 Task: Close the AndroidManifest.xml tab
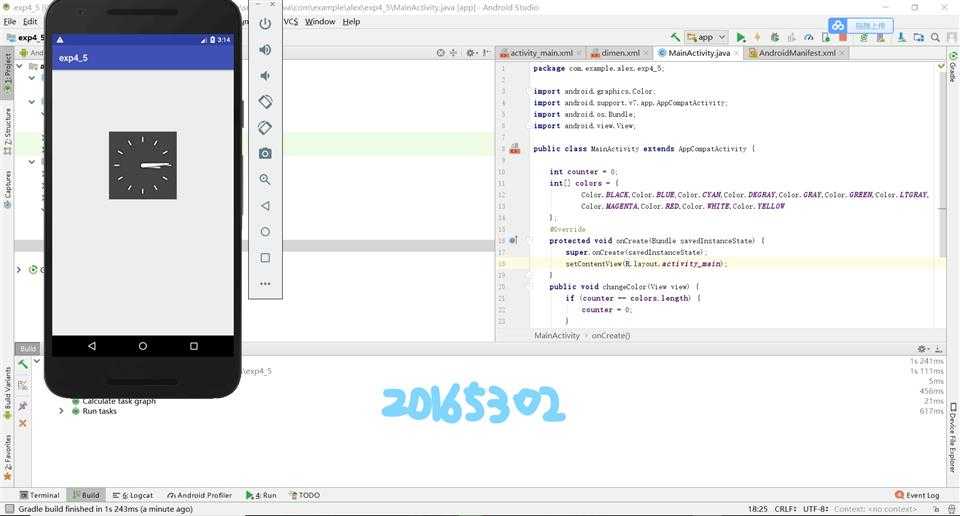click(x=842, y=53)
